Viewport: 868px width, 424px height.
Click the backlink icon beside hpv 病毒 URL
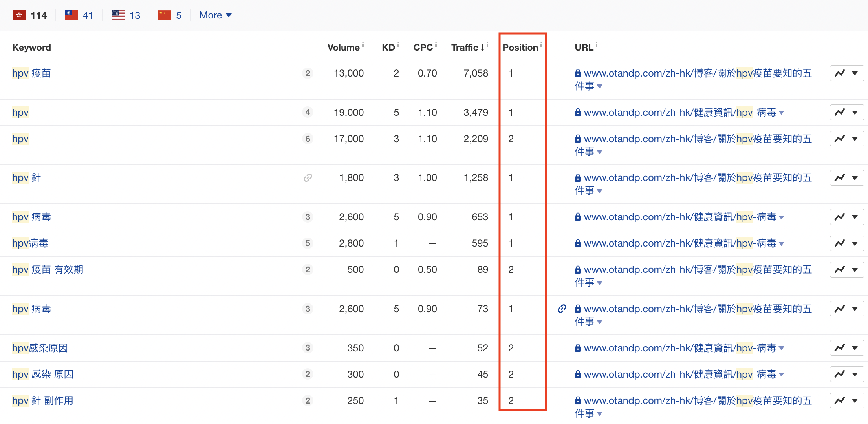(562, 309)
